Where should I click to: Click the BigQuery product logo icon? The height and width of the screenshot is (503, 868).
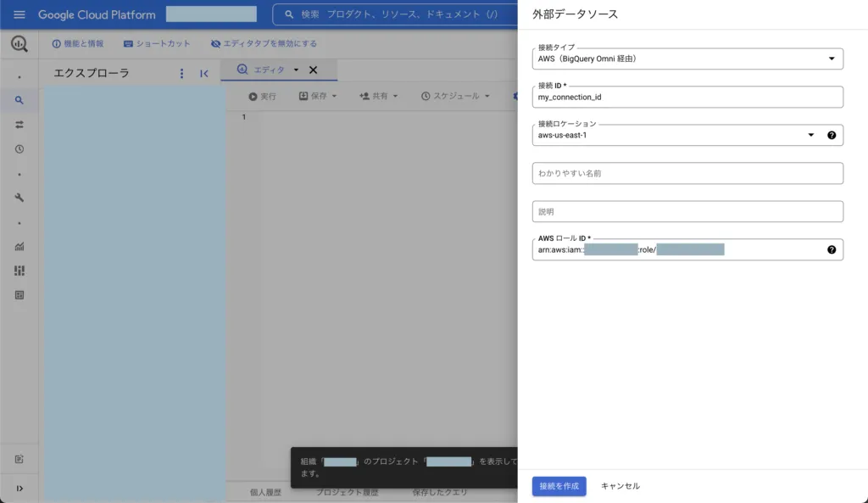pyautogui.click(x=19, y=44)
